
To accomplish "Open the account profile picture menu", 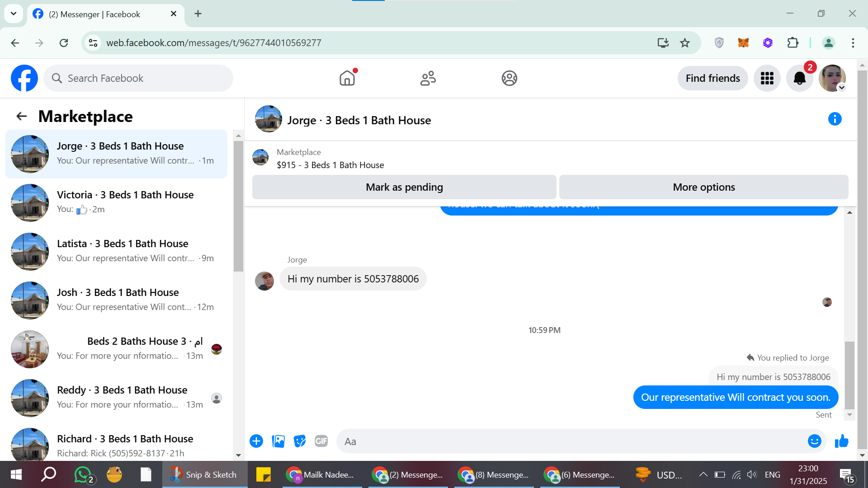I will click(x=832, y=78).
